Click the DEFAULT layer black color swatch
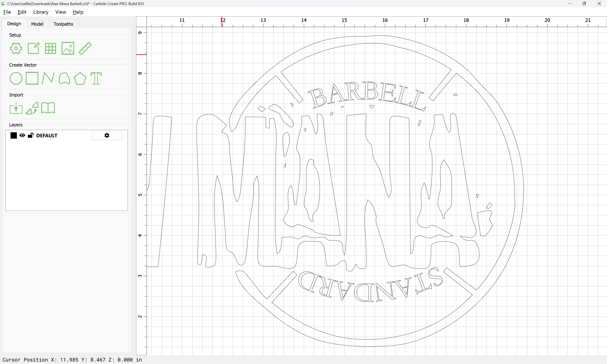The height and width of the screenshot is (364, 607). 14,135
